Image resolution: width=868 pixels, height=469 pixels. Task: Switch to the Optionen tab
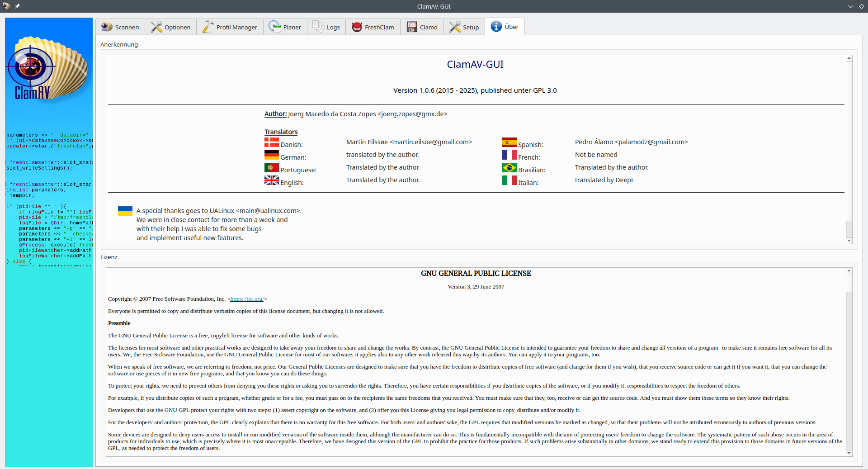(170, 27)
